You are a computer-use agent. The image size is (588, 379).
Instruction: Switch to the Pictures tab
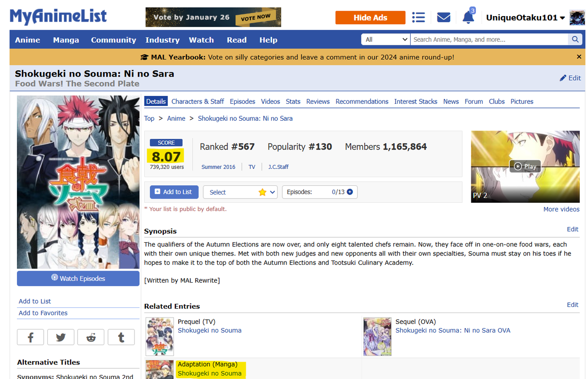[522, 101]
